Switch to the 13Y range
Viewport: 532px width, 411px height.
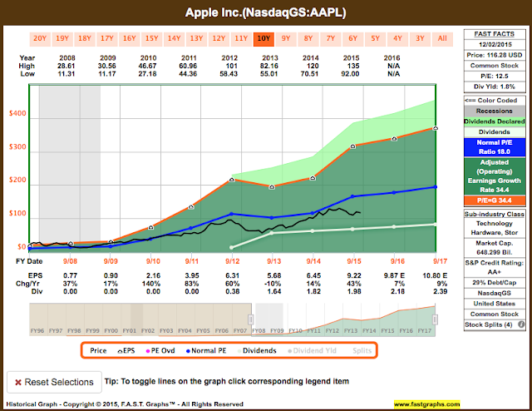click(x=196, y=39)
